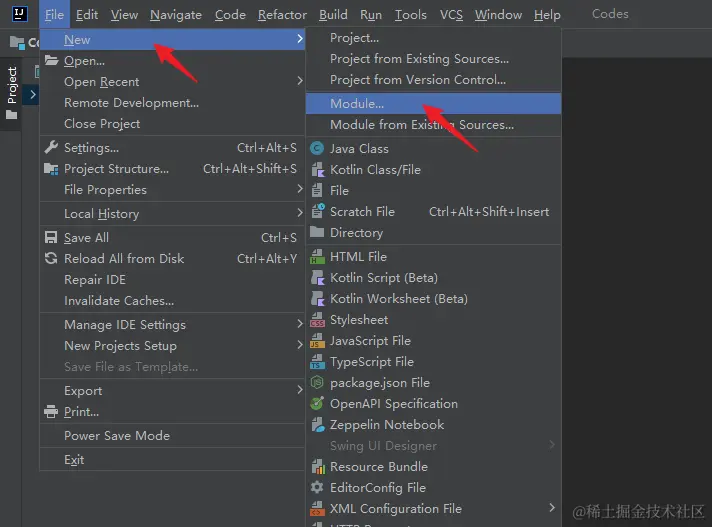Viewport: 712px width, 527px height.
Task: Select Project... in New submenu
Action: 433,38
